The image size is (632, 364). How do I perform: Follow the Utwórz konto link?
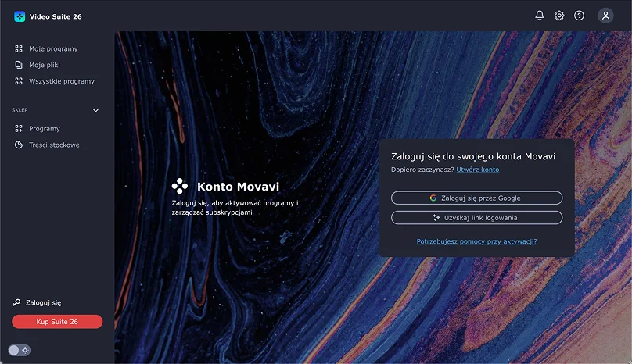coord(478,170)
